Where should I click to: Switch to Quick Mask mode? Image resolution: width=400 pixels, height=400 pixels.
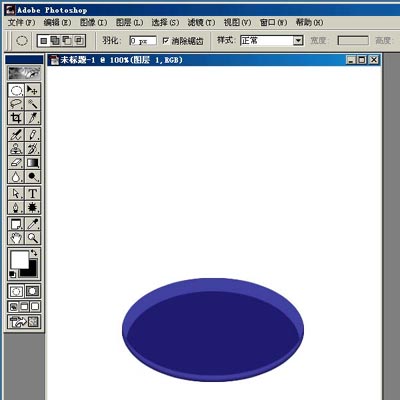(x=32, y=291)
